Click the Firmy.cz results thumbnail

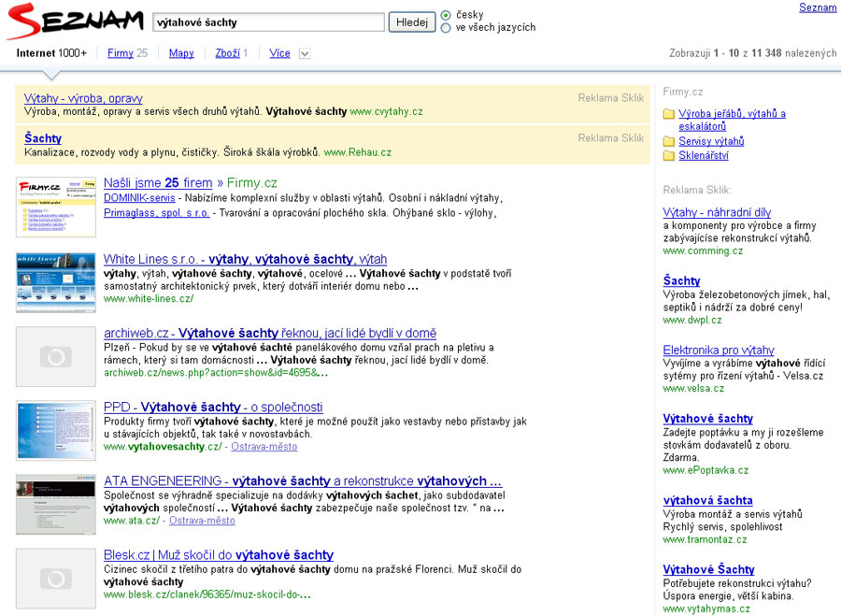[56, 207]
